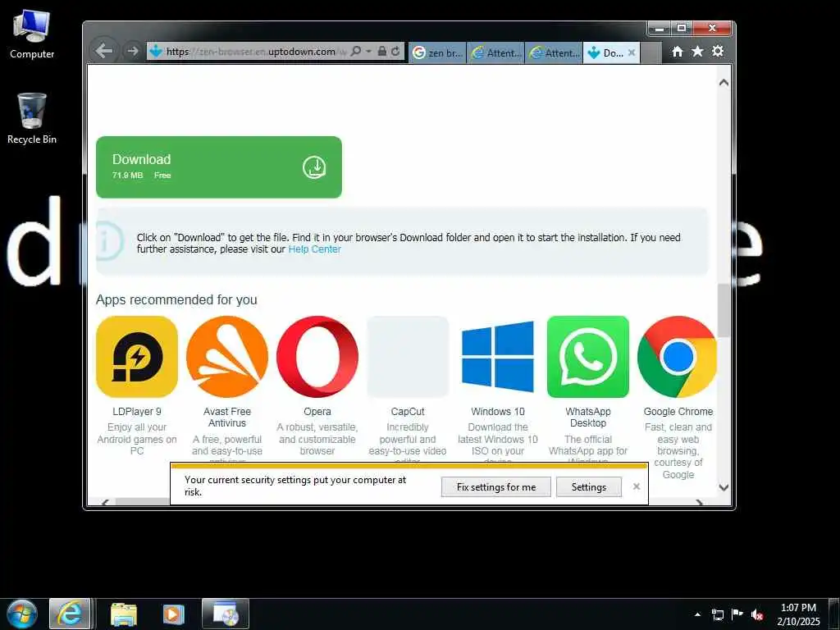Viewport: 840px width, 630px height.
Task: Click the network icon in system tray
Action: point(717,614)
